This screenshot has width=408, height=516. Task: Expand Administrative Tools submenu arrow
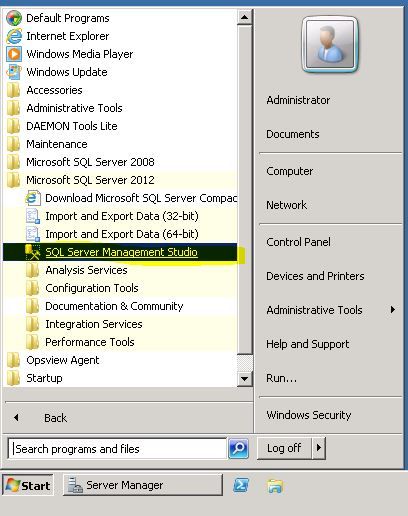click(393, 310)
